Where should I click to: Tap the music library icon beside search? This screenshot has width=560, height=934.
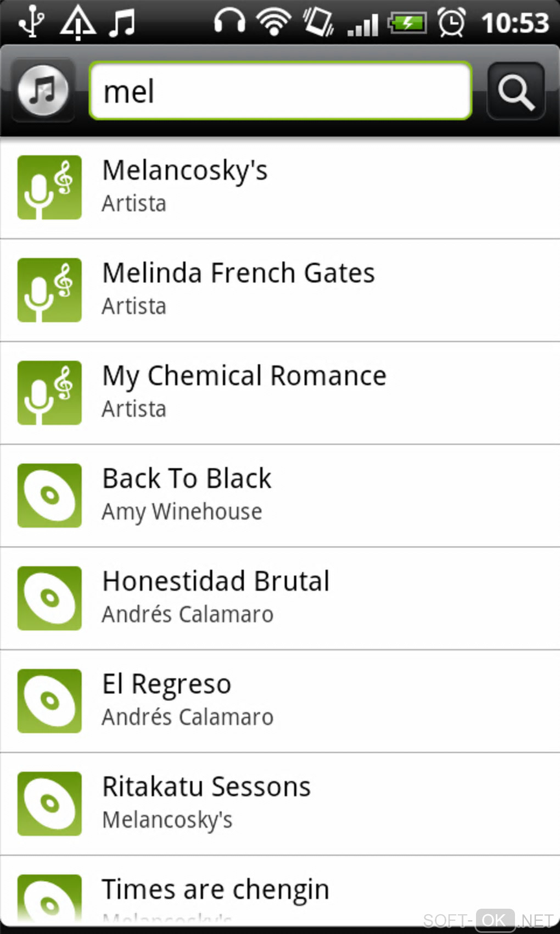point(43,90)
